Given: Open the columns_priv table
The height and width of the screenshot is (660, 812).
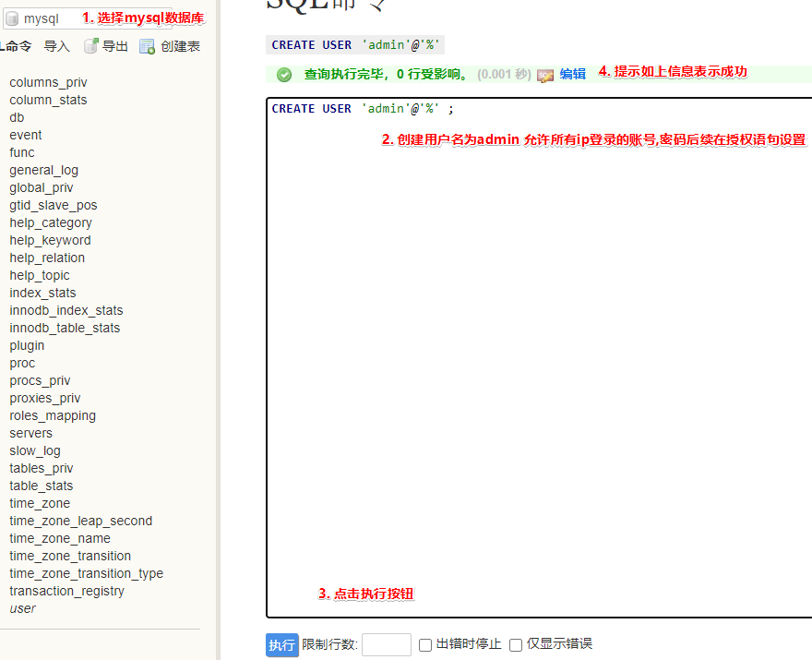Looking at the screenshot, I should (48, 82).
